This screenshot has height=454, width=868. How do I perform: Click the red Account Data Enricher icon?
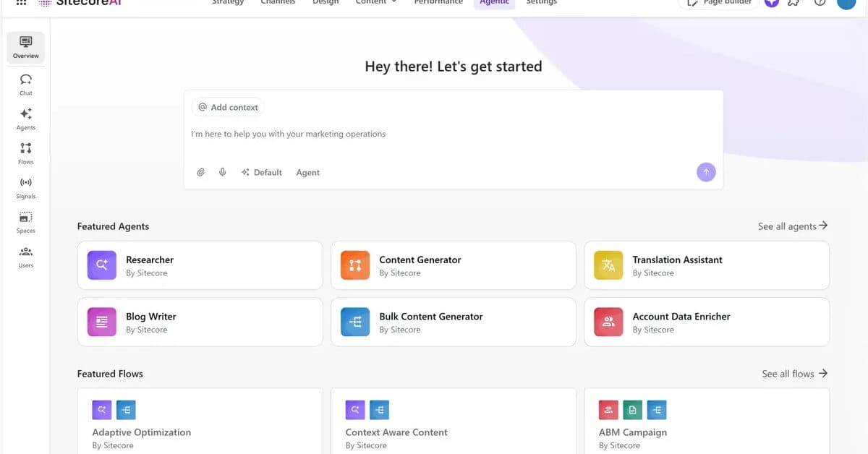click(608, 322)
